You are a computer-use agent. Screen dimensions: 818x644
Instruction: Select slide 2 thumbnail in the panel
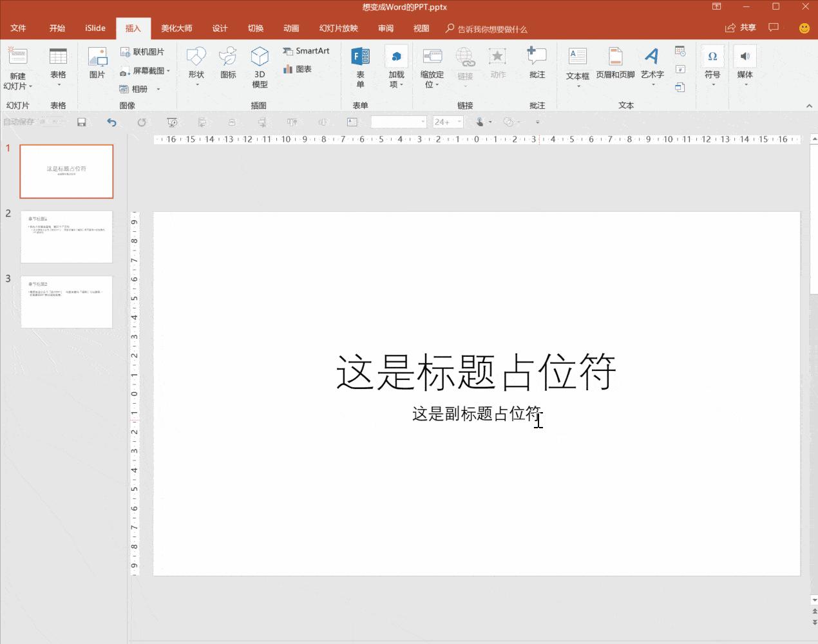pyautogui.click(x=66, y=236)
